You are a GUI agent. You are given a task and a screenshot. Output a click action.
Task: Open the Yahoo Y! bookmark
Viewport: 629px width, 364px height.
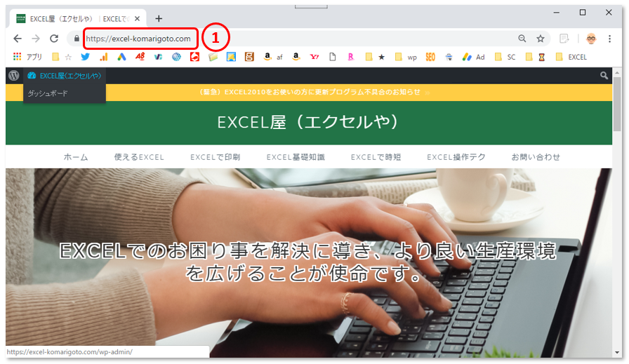click(x=314, y=57)
